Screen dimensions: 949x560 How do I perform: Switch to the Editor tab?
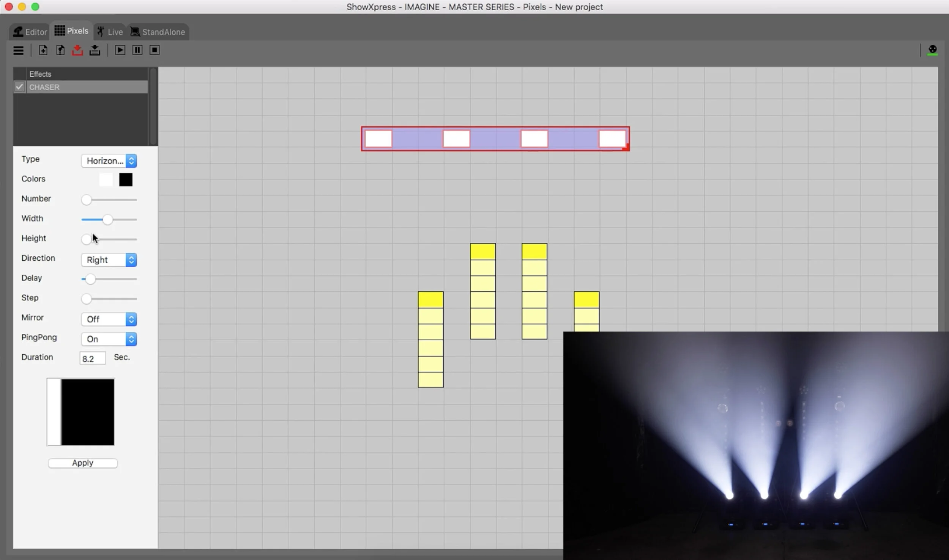(x=30, y=32)
